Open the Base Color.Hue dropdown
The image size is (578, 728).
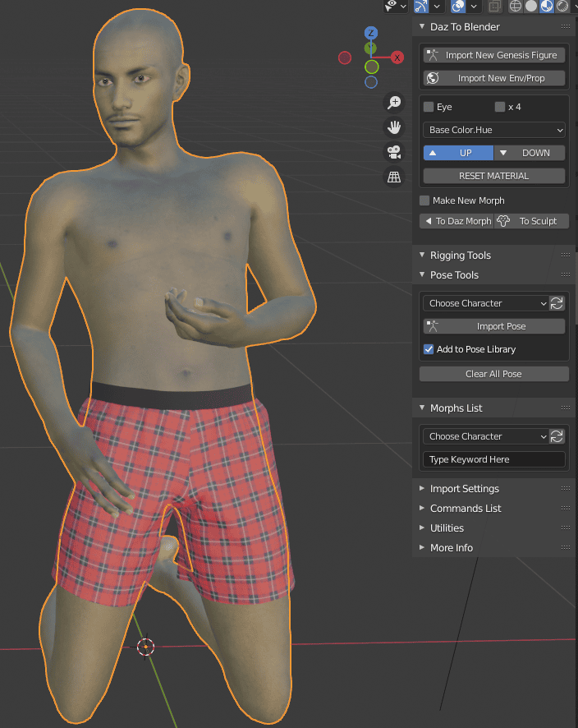(494, 130)
